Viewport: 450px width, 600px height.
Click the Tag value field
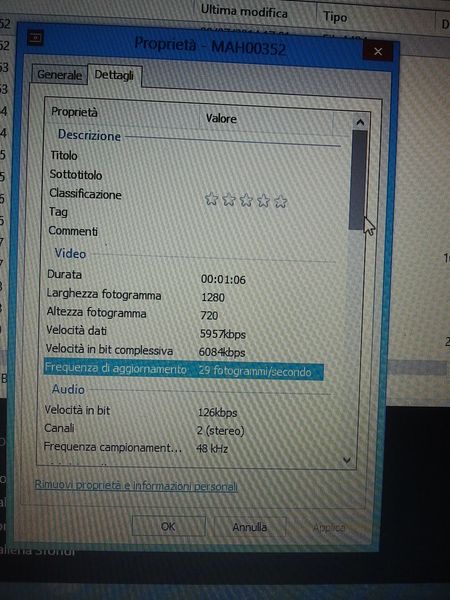[268, 215]
